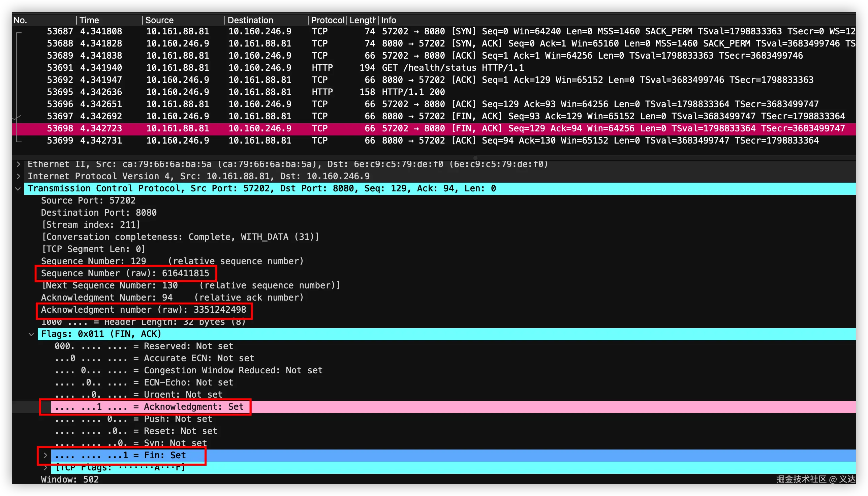Screen dimensions: 868x496
Task: Select Acknowledgment number (raw) field
Action: tap(144, 310)
